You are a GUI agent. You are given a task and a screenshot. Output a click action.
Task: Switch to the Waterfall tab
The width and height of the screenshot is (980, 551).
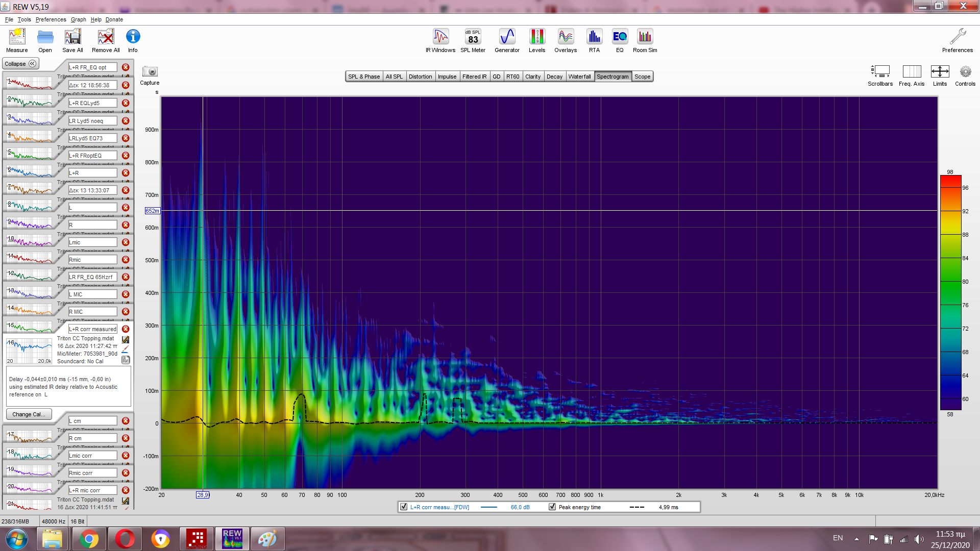(579, 77)
